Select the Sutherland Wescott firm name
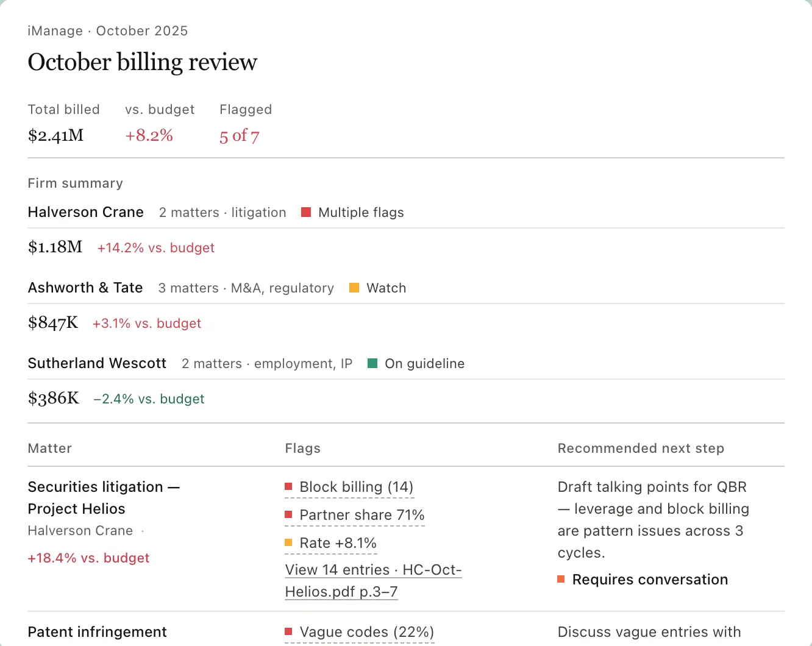The width and height of the screenshot is (812, 646). pos(97,363)
